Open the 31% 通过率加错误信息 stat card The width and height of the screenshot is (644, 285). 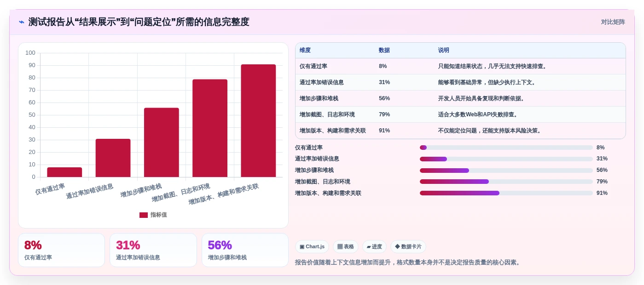coord(153,250)
